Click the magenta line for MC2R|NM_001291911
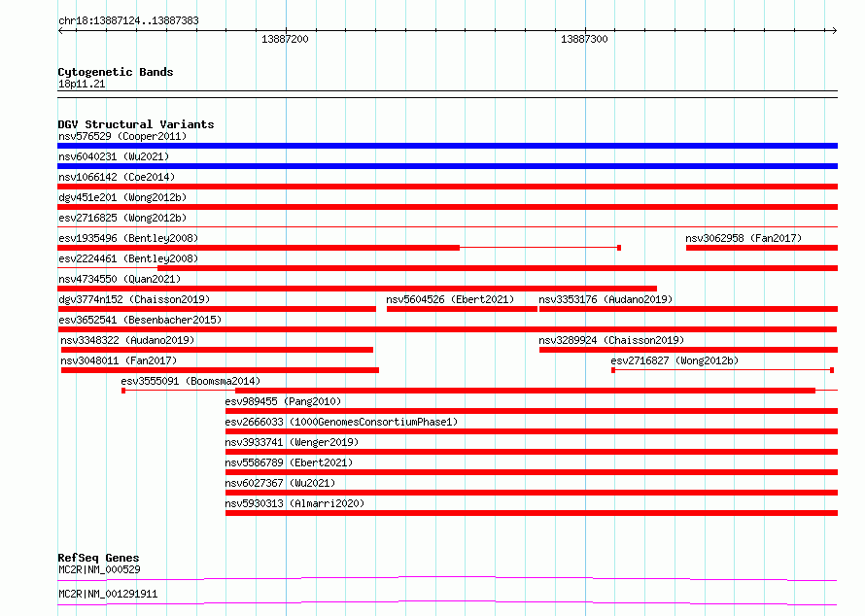The image size is (865, 616). 447,602
